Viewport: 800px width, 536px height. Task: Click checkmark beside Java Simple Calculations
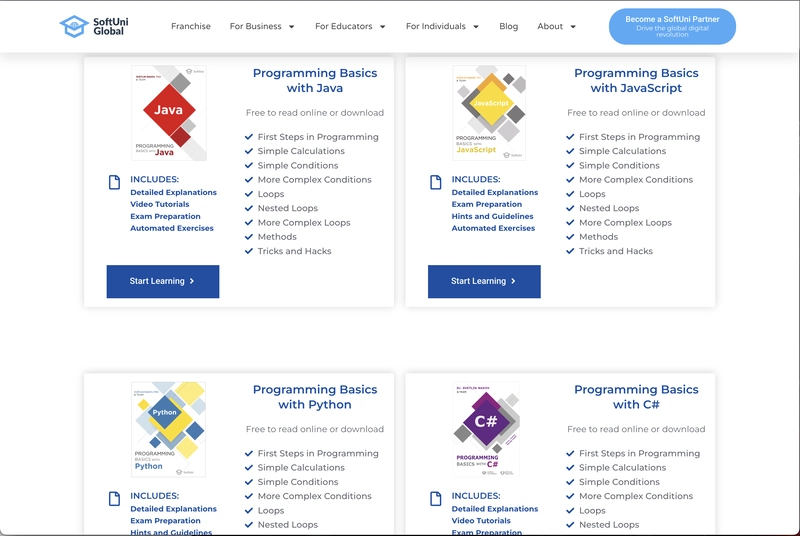pyautogui.click(x=249, y=151)
